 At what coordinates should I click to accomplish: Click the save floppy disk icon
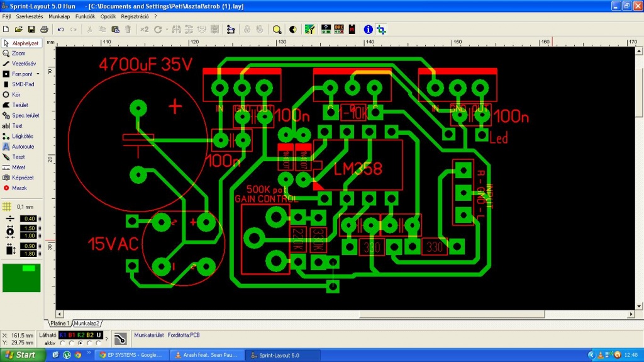tap(31, 29)
